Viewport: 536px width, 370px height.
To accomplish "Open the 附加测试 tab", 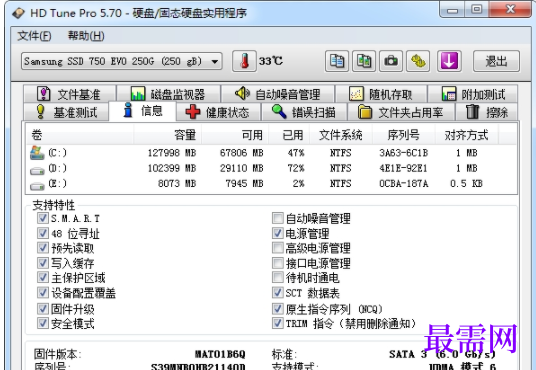I will [473, 94].
